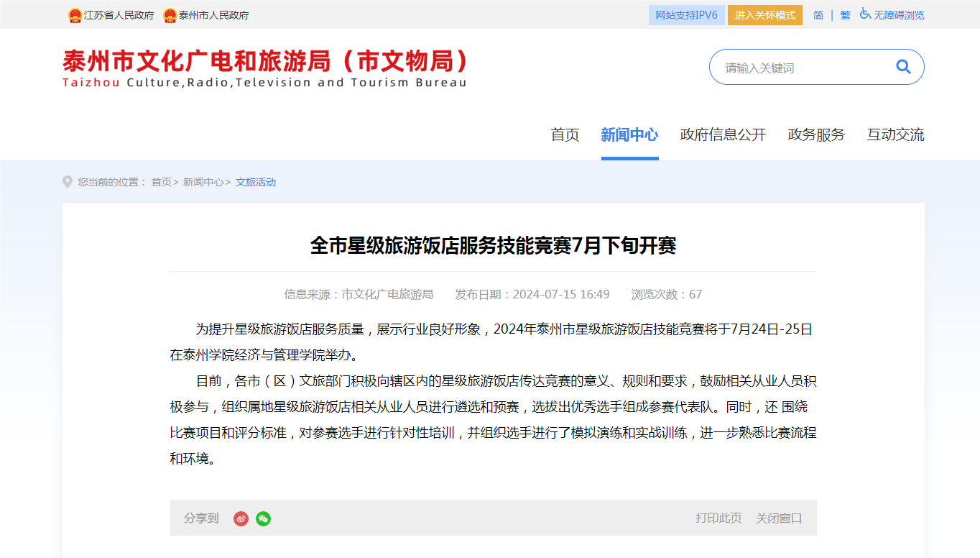Open the 政务服务 navigation menu
The height and width of the screenshot is (558, 980).
(816, 134)
